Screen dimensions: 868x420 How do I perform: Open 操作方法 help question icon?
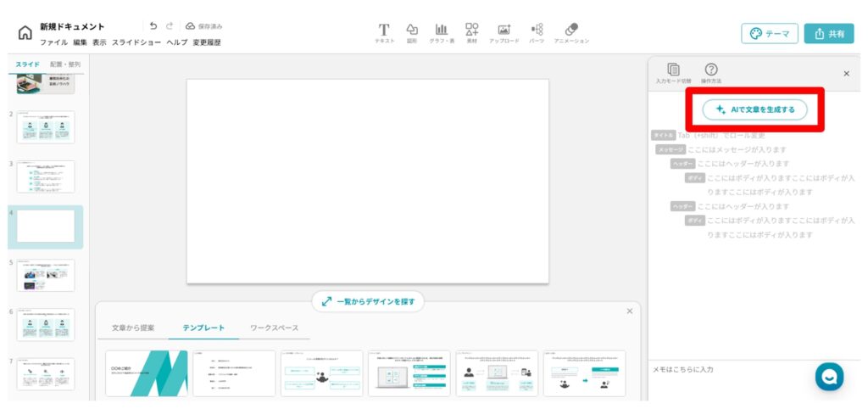711,73
